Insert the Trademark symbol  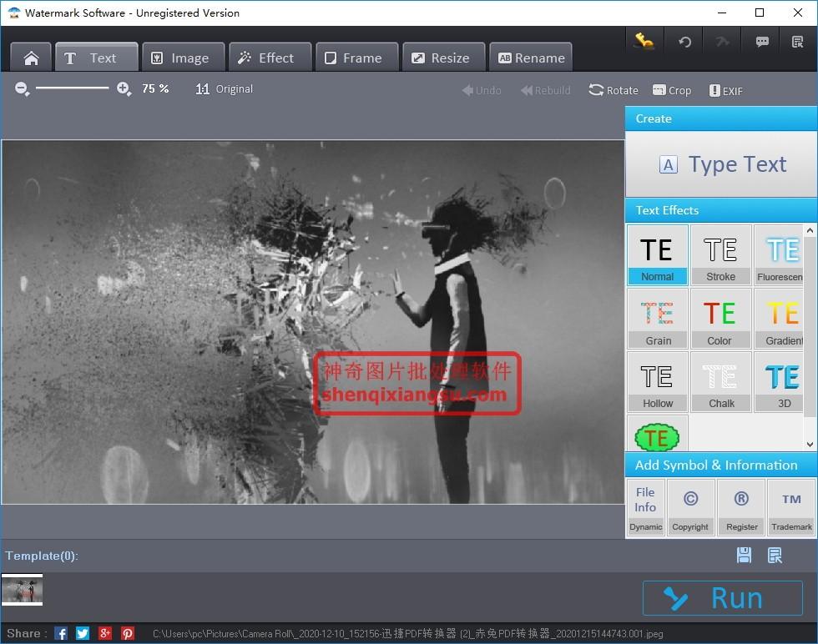[x=791, y=507]
